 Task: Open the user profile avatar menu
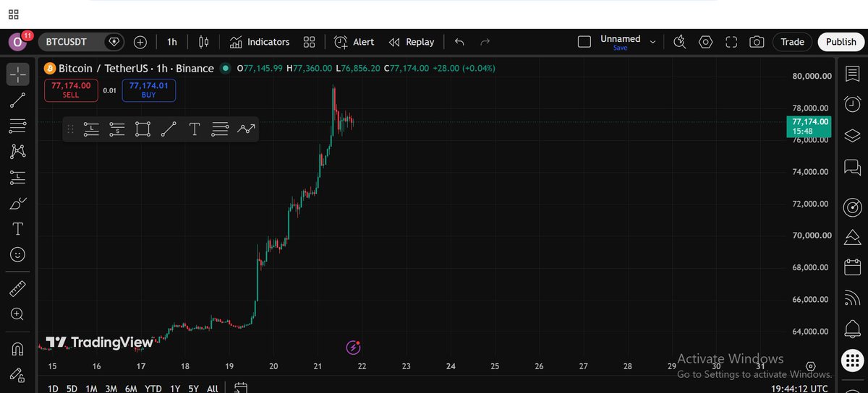pos(18,42)
